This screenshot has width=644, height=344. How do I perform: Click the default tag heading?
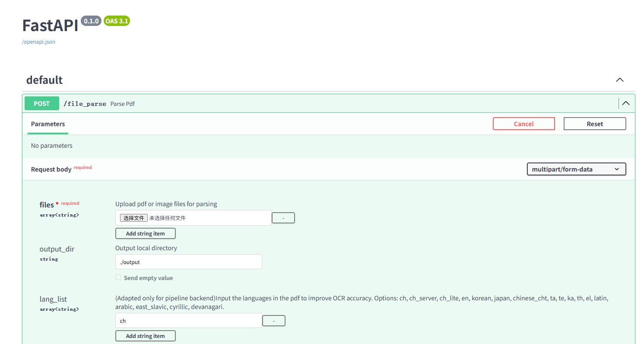tap(44, 80)
